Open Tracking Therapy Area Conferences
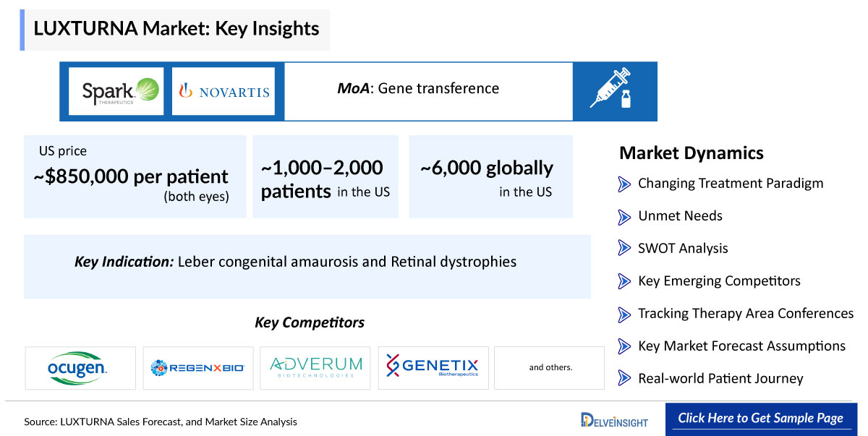This screenshot has height=436, width=868. (745, 313)
